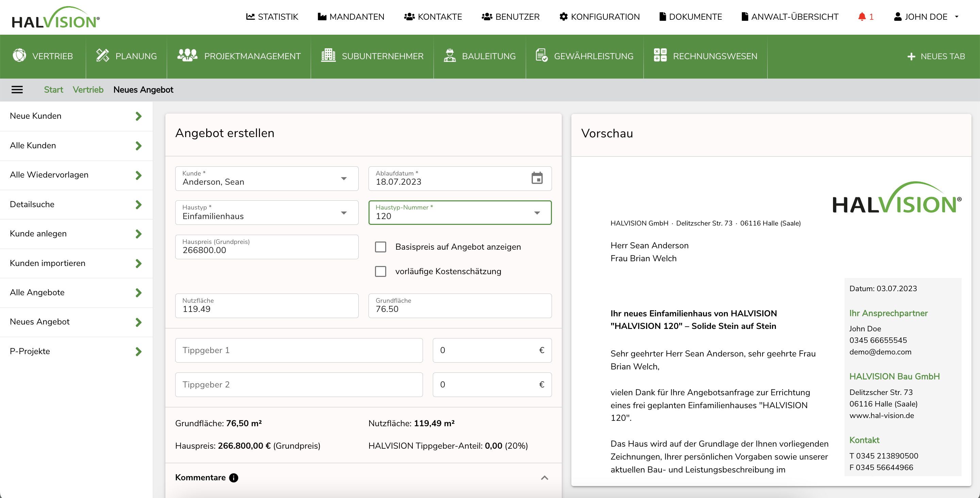
Task: Click 'www.hal-vision.de' in the preview
Action: pyautogui.click(x=881, y=415)
